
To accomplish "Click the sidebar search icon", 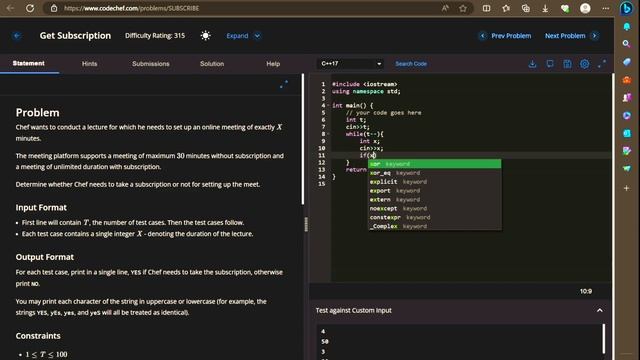I will [x=627, y=44].
